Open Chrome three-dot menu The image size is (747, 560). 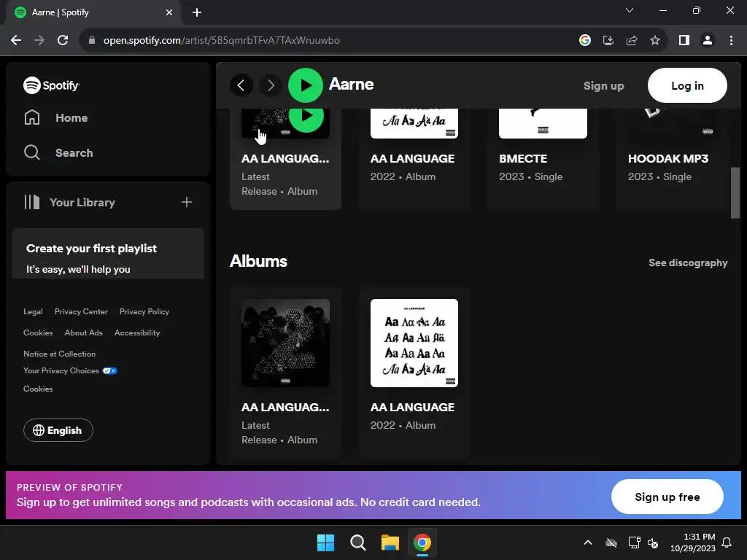click(x=731, y=41)
